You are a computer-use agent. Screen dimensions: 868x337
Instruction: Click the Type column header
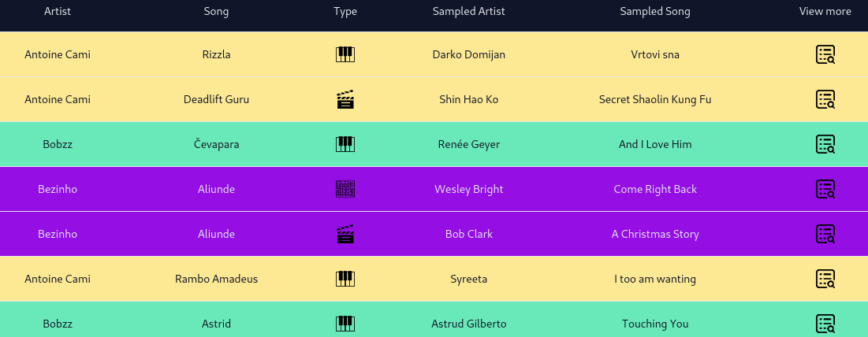coord(345,11)
